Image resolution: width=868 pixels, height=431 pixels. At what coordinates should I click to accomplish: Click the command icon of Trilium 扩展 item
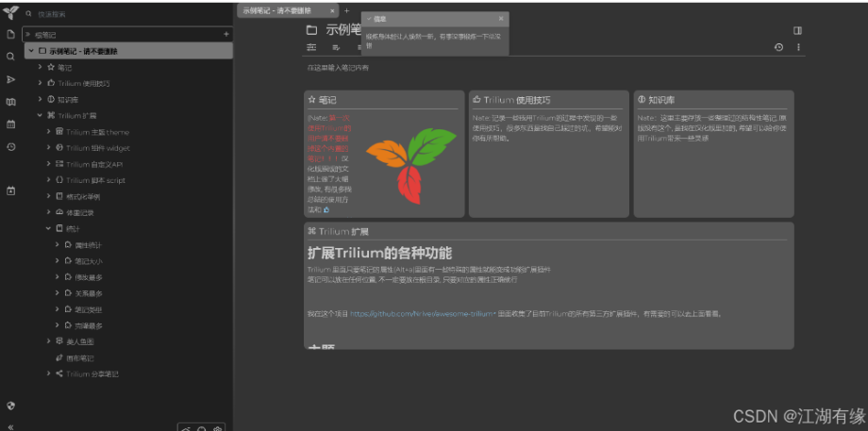point(51,116)
